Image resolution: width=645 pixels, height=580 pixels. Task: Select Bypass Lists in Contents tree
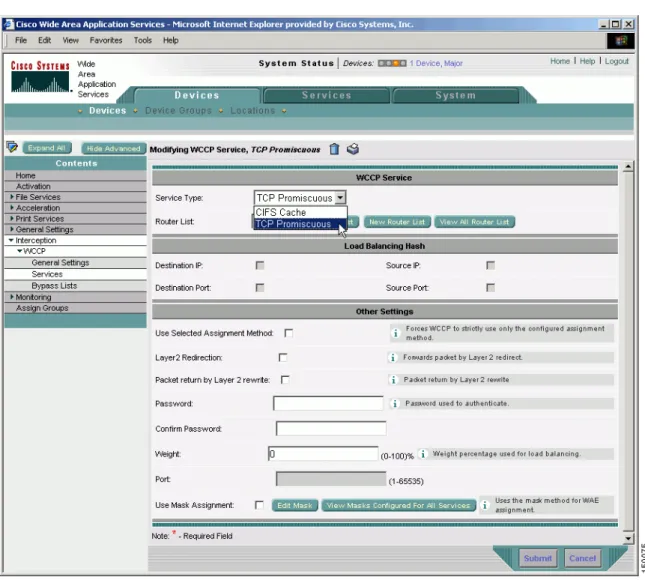54,285
